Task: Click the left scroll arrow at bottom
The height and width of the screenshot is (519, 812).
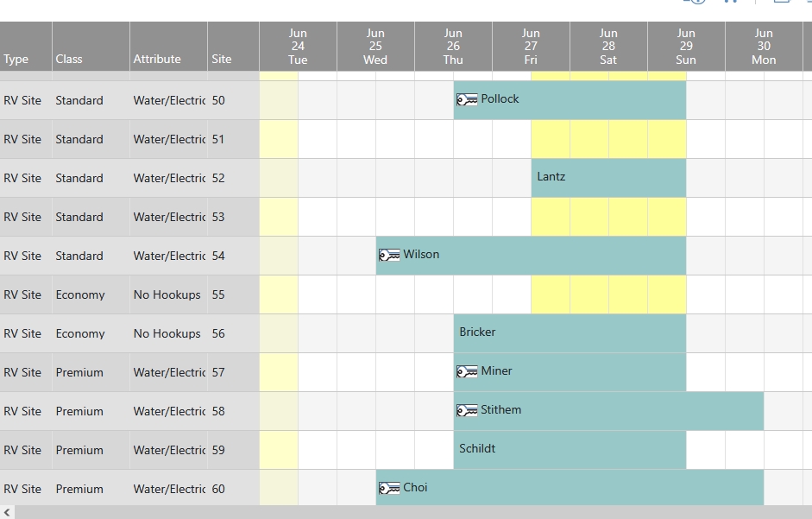Action: [7, 512]
